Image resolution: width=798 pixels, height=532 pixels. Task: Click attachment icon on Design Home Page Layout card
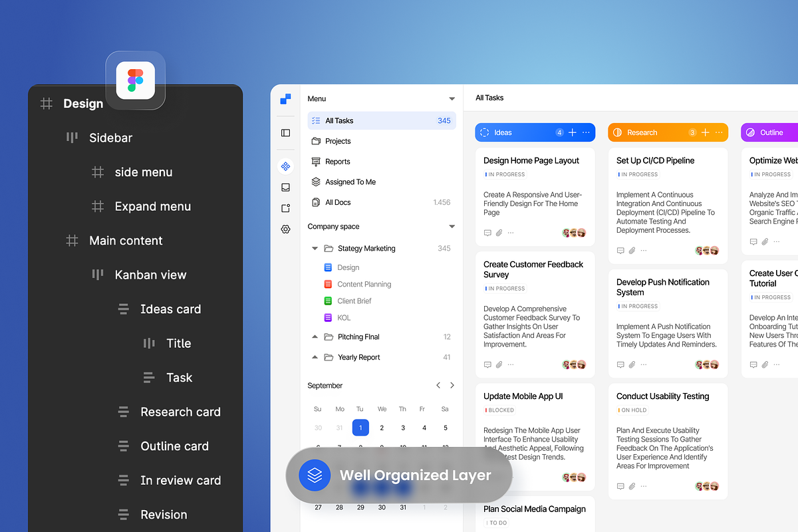click(499, 233)
